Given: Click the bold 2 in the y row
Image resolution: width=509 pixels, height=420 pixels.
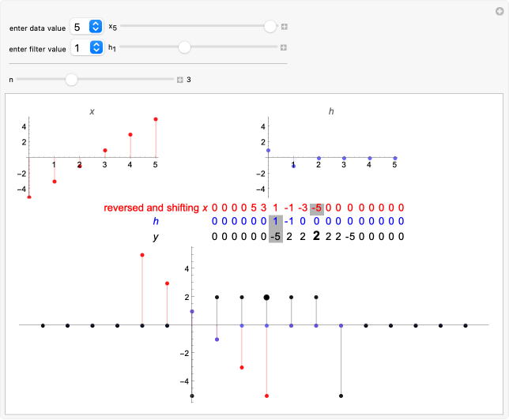Looking at the screenshot, I should [x=316, y=236].
